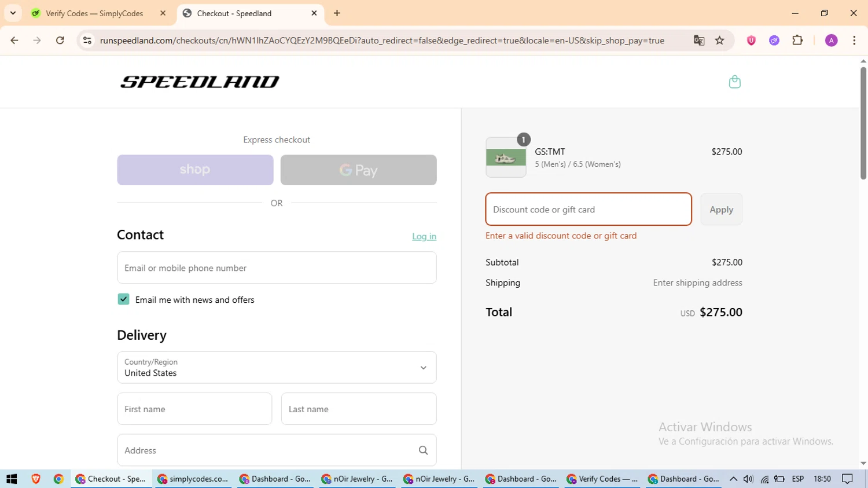
Task: Close the Checkout - Speedland tab
Action: [x=314, y=13]
